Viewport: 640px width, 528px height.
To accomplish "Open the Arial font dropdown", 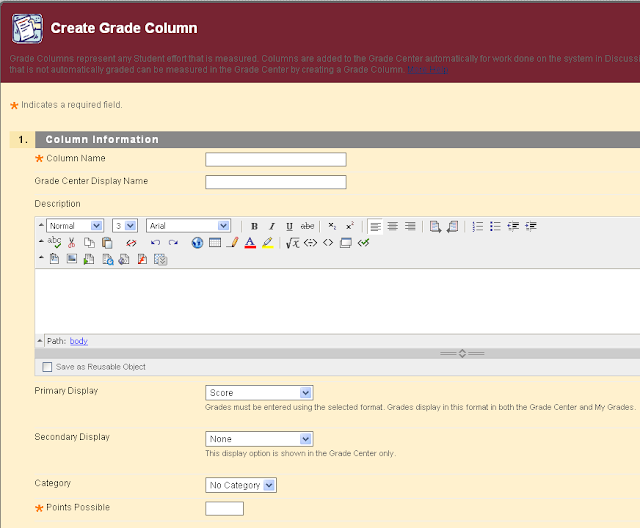I will coord(188,226).
